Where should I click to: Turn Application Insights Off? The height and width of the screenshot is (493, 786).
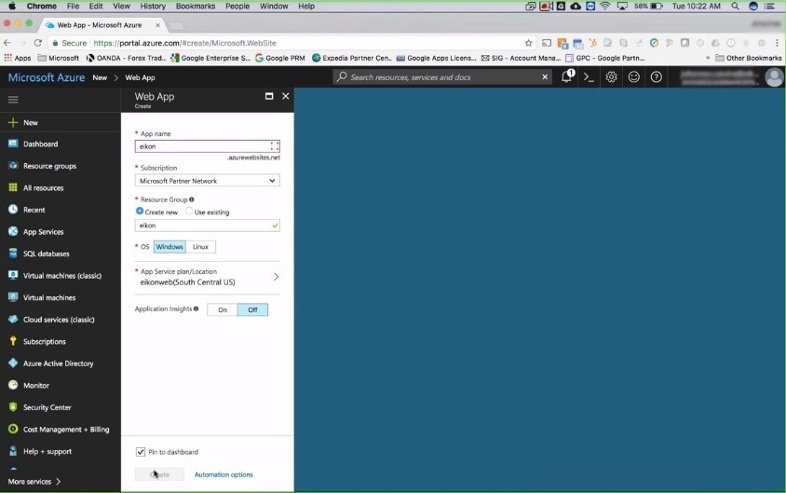[253, 310]
